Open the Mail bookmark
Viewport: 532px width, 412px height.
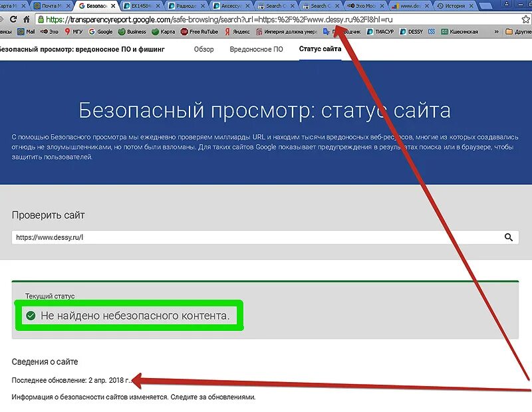tap(27, 31)
